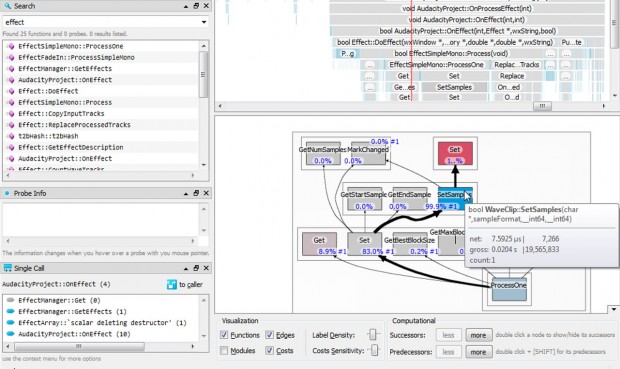Select EffectManager::GetEffects (1) in Single Call
This screenshot has height=369, width=620.
(x=72, y=311)
